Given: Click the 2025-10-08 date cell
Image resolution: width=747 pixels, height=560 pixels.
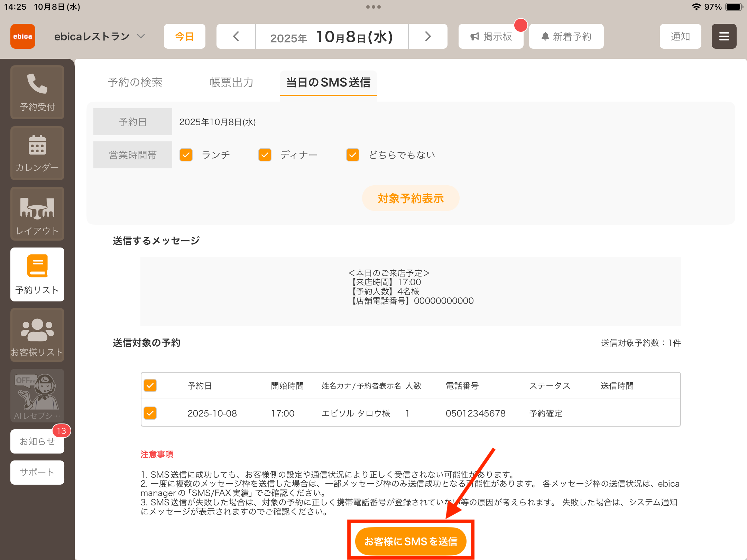Looking at the screenshot, I should pos(212,413).
